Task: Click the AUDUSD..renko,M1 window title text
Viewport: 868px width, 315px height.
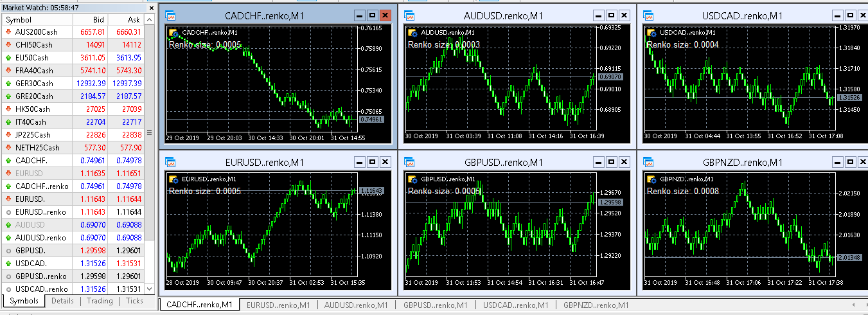Action: coord(503,15)
